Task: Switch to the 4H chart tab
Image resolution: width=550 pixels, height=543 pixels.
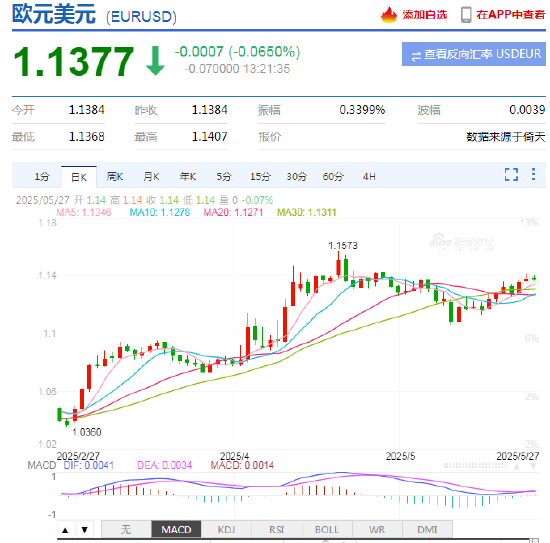Action: 369,176
